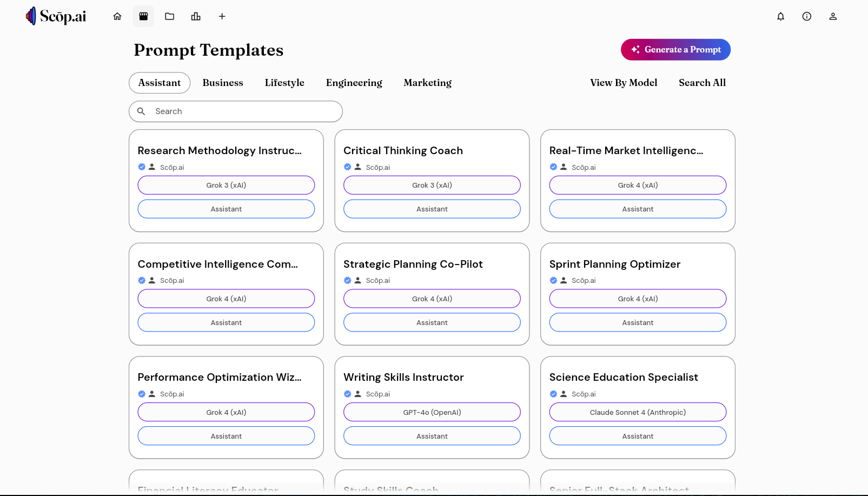Image resolution: width=868 pixels, height=496 pixels.
Task: Click GPT-4o (OpenAI) tag on Writing Skills Instructor
Action: click(x=432, y=412)
